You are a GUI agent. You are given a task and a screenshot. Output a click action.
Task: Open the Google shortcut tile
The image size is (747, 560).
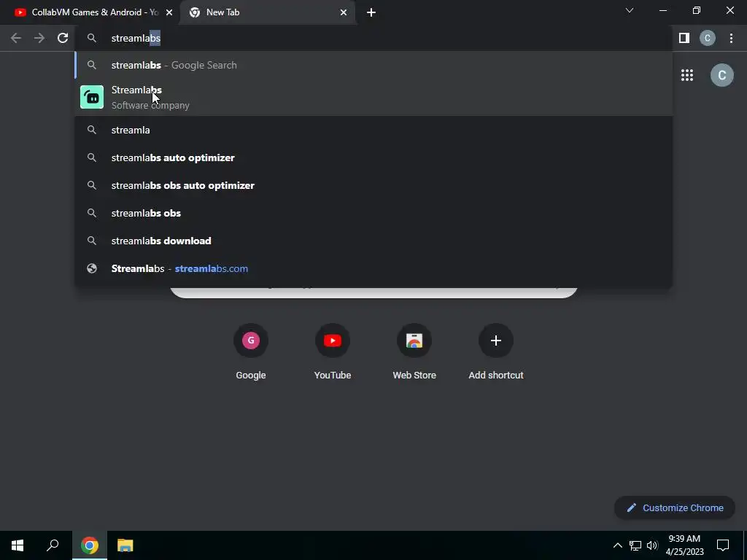(x=251, y=351)
